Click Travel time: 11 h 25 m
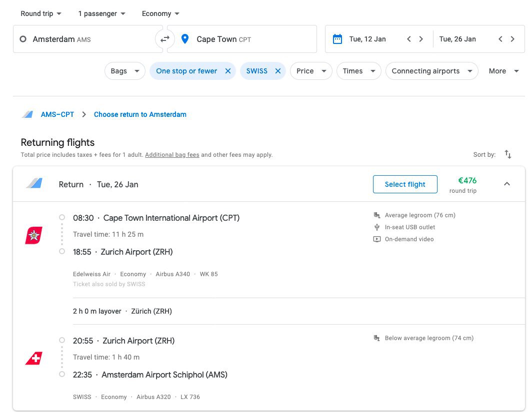The image size is (532, 412). coord(108,234)
